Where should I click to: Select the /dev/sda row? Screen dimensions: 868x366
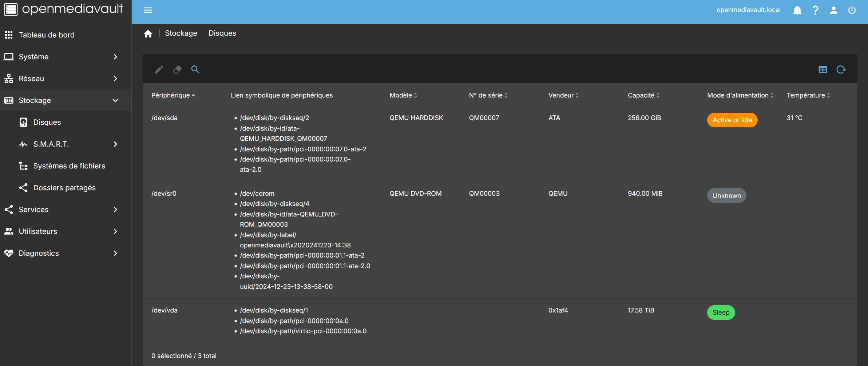coord(500,144)
